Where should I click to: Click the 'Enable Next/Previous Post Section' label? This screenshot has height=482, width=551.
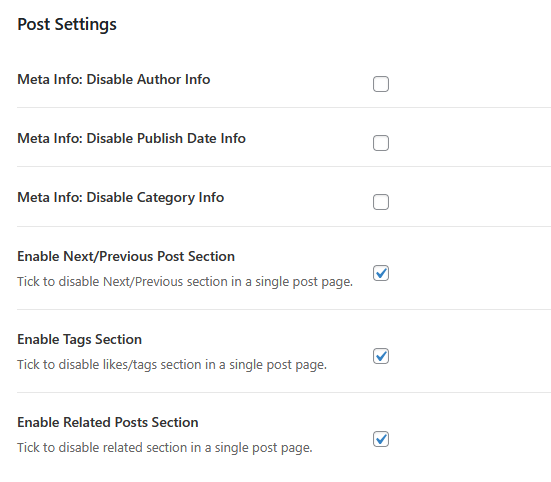tap(126, 256)
